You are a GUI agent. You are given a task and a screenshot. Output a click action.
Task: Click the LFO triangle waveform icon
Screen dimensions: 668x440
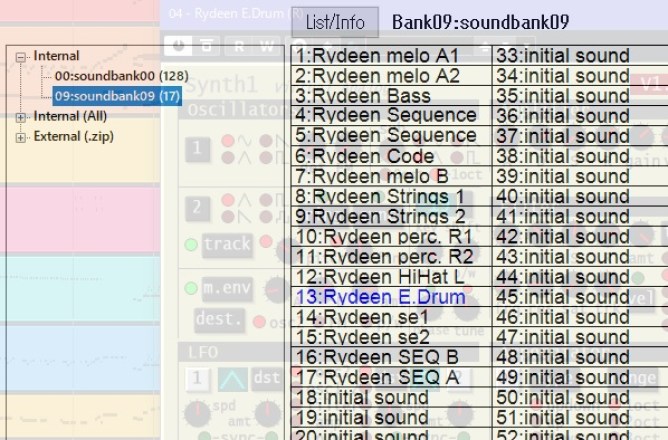click(x=232, y=379)
